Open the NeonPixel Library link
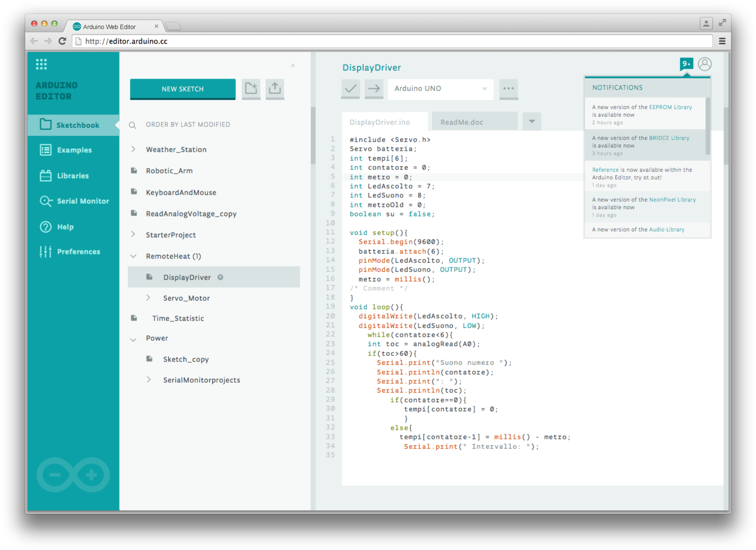 673,200
